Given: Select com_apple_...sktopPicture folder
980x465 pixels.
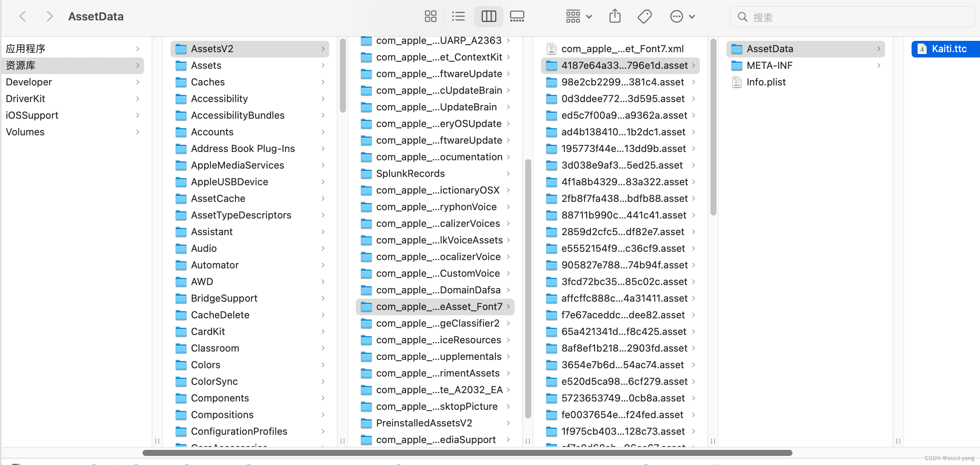Looking at the screenshot, I should pyautogui.click(x=435, y=406).
